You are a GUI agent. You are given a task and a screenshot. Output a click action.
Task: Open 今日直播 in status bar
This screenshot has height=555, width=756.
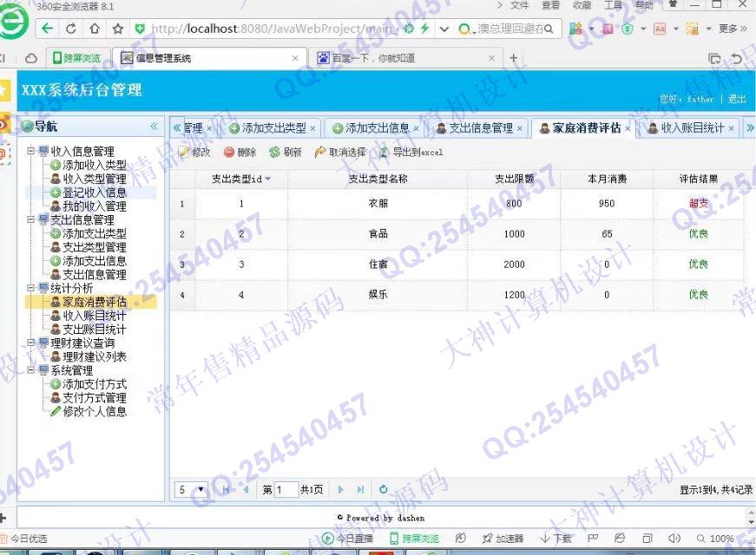point(346,539)
